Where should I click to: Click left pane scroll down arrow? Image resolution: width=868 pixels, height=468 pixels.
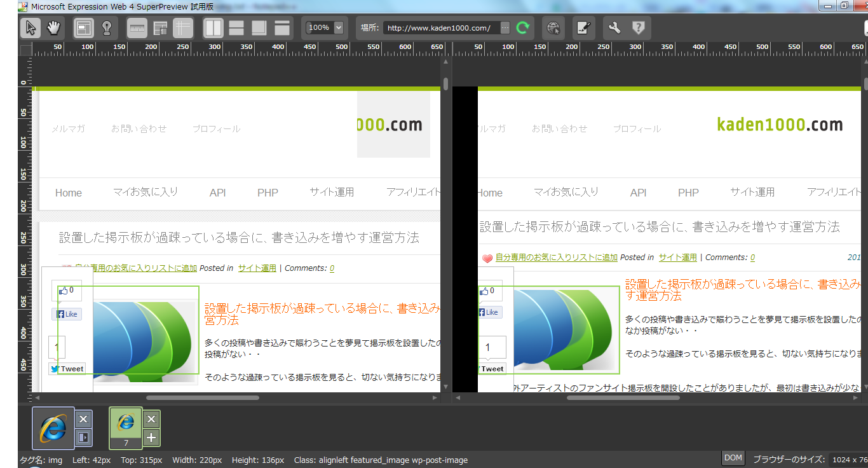446,387
